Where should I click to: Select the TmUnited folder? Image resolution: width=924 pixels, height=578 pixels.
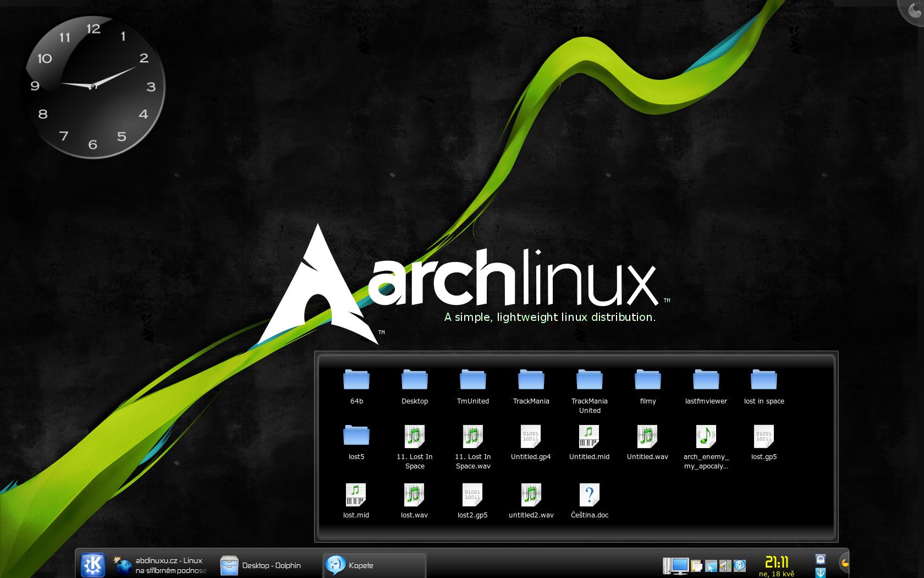click(x=473, y=387)
